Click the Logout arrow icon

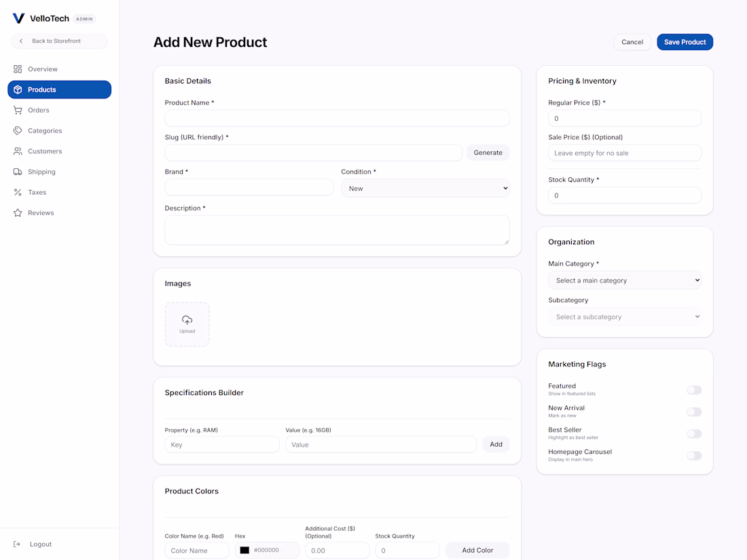click(17, 544)
